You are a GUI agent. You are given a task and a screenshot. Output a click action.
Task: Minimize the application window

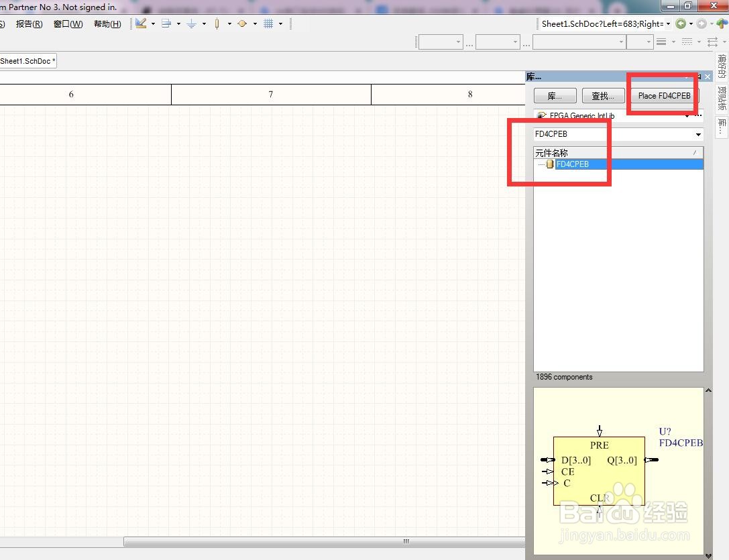tap(671, 5)
